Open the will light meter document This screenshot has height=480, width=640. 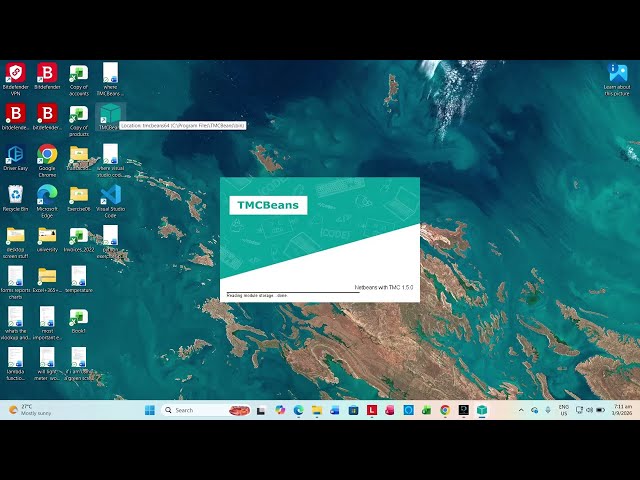(47, 364)
